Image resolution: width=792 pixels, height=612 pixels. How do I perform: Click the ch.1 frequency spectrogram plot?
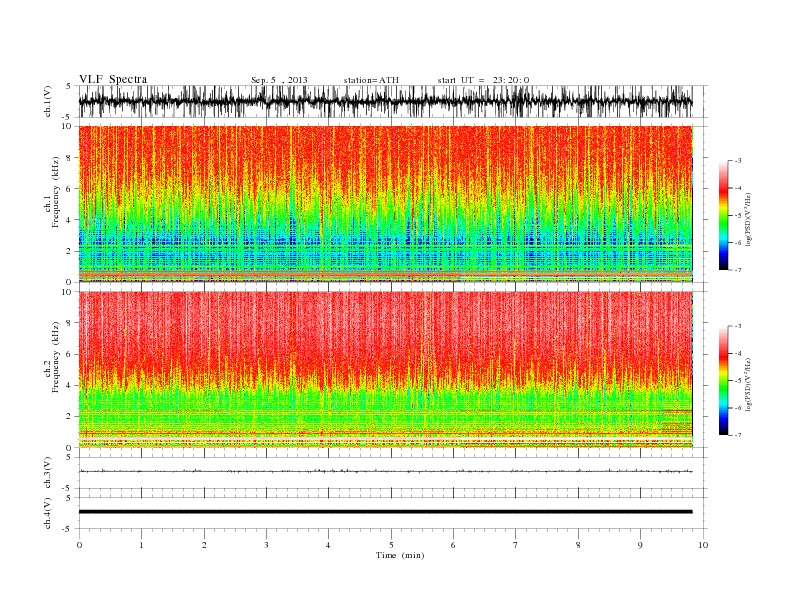click(x=385, y=204)
